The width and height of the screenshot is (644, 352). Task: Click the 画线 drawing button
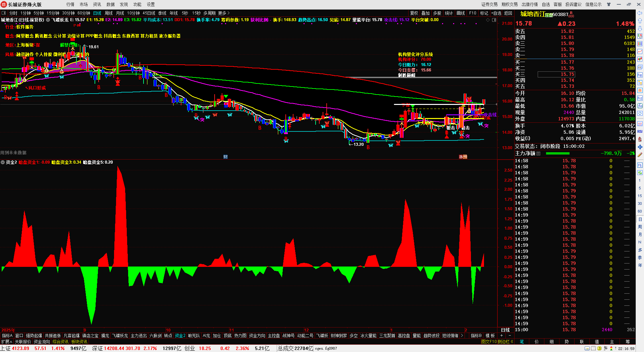tap(461, 13)
